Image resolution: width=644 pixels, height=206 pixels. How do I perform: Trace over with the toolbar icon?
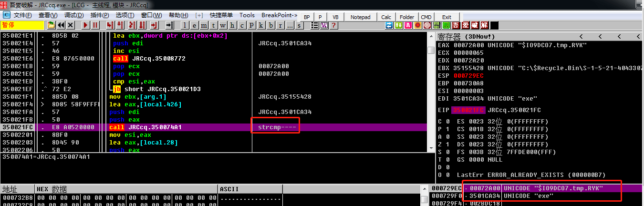click(142, 25)
